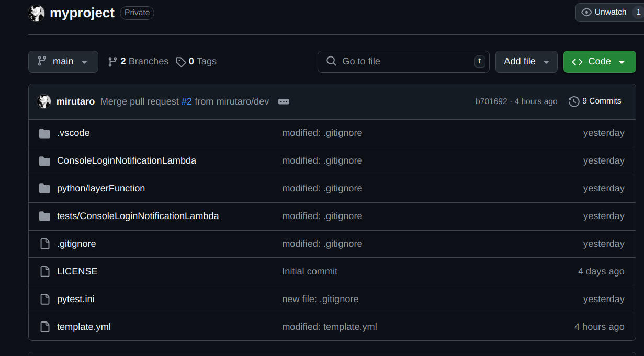This screenshot has height=356, width=644.
Task: Open pull request #2 link
Action: click(x=187, y=101)
